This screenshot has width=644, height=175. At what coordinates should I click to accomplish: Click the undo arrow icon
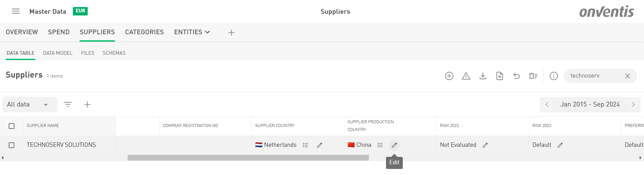tap(516, 76)
